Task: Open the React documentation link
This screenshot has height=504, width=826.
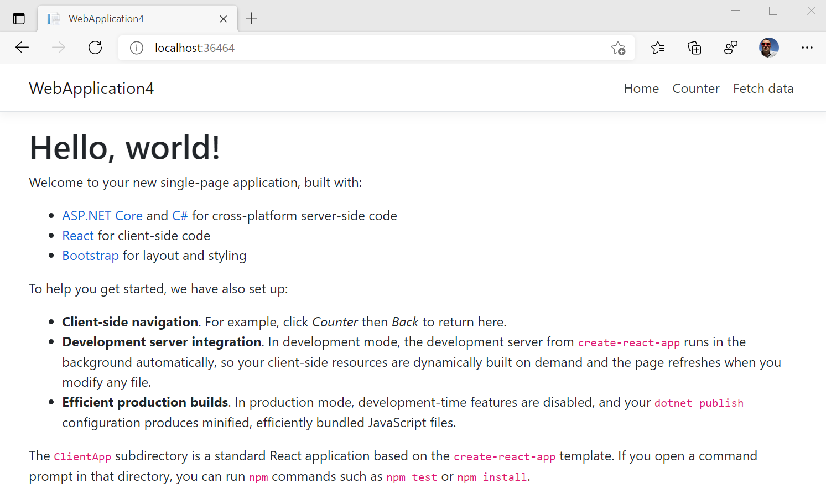Action: click(77, 235)
